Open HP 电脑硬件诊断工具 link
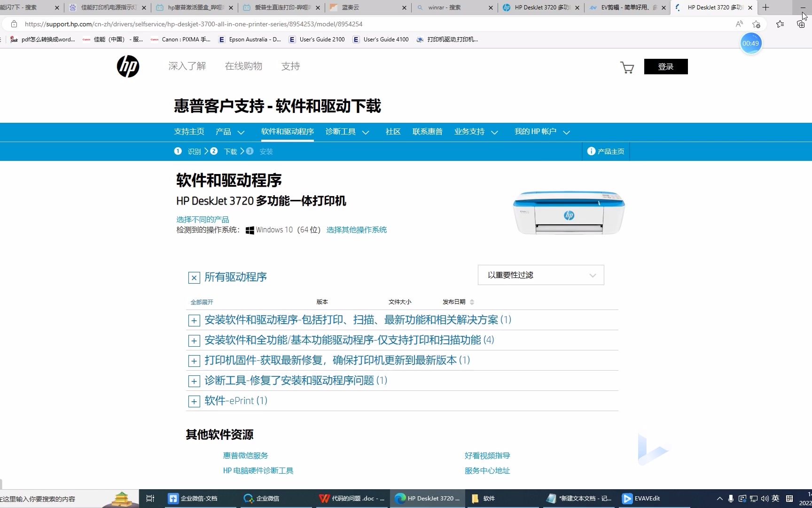The image size is (812, 508). (258, 471)
